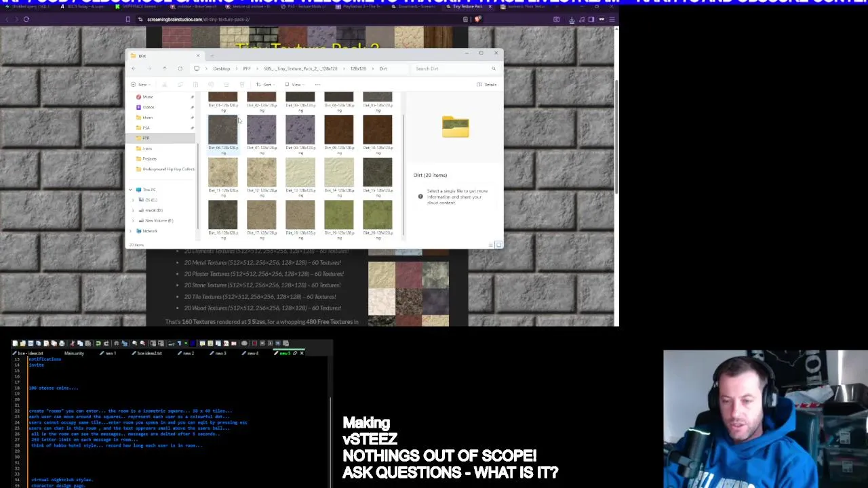Click the SBS Tiny_Texture_Pack_2 breadcrumb segment
This screenshot has height=488, width=868.
(300, 68)
